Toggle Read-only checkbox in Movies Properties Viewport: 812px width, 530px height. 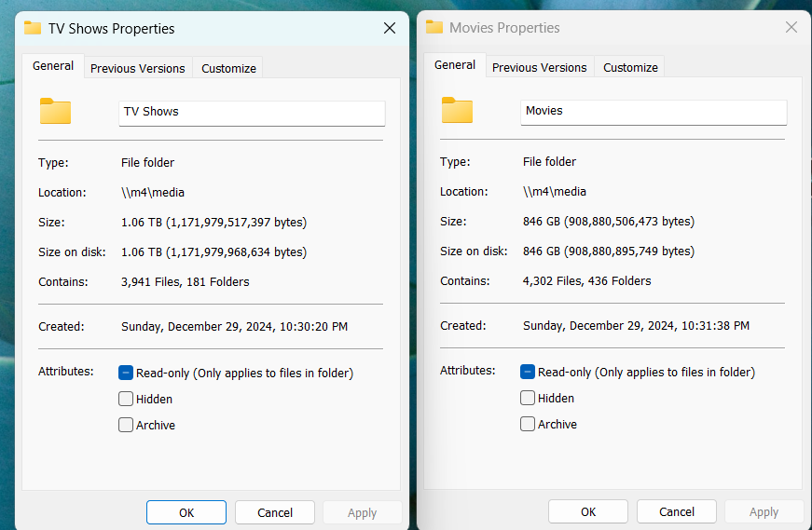tap(528, 372)
